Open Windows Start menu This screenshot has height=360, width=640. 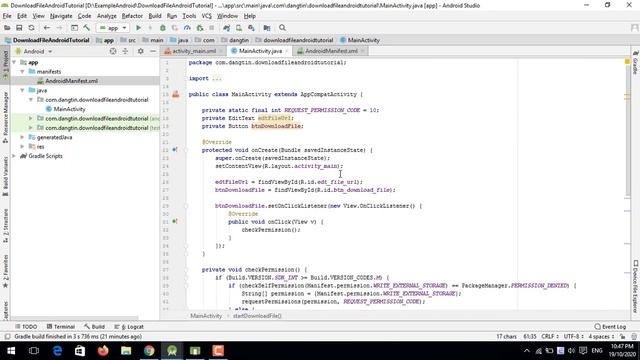pyautogui.click(x=11, y=351)
